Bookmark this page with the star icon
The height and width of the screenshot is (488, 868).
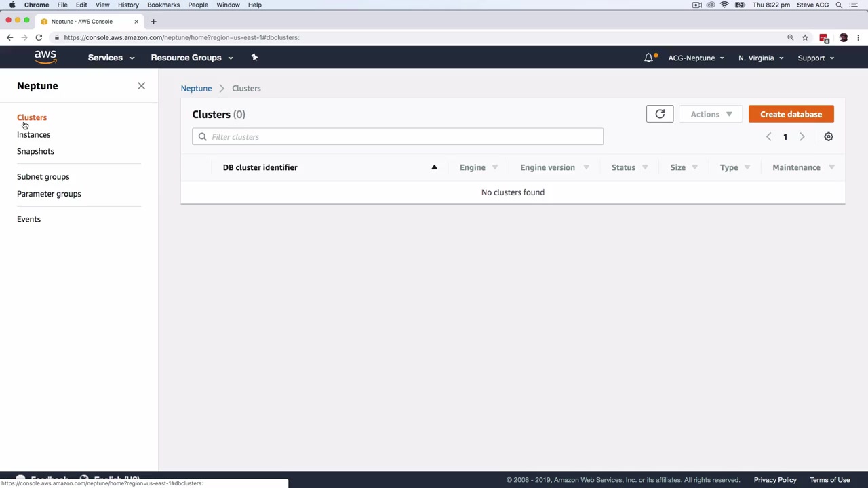click(x=805, y=37)
